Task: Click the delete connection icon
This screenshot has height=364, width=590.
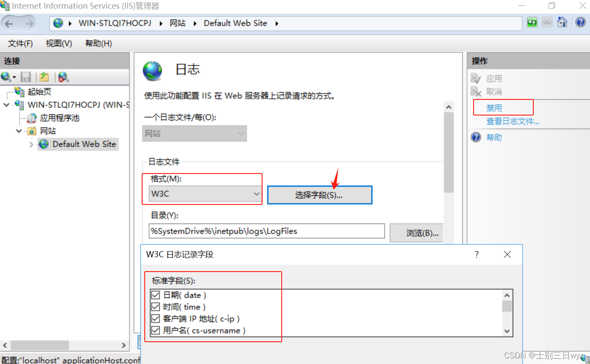Action: tap(64, 77)
